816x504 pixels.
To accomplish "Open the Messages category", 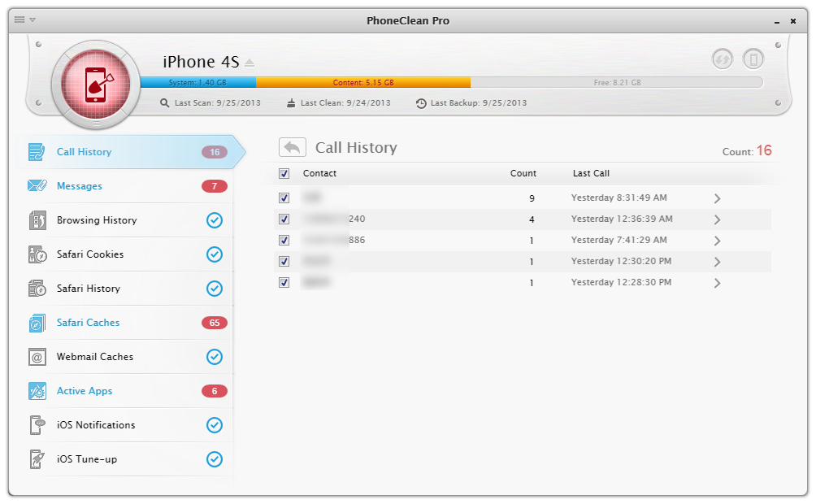I will coord(80,186).
